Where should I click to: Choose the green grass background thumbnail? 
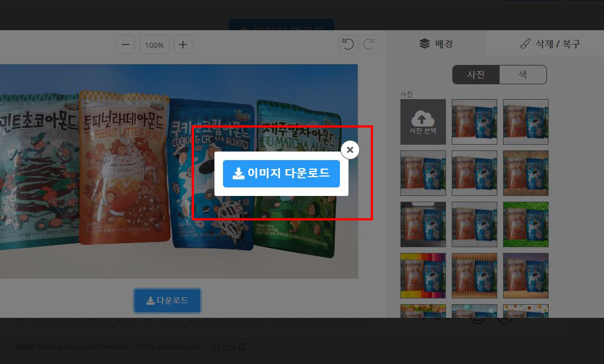coord(526,224)
